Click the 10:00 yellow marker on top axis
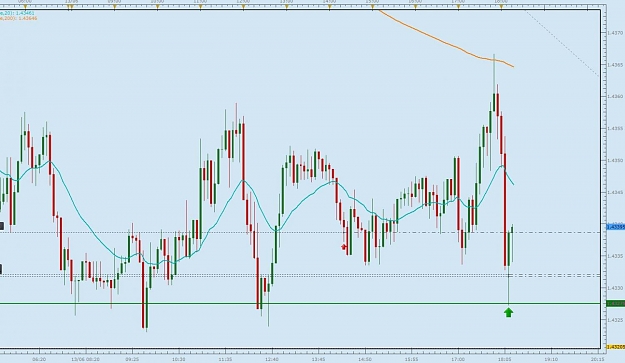This screenshot has width=625, height=363. tap(157, 7)
